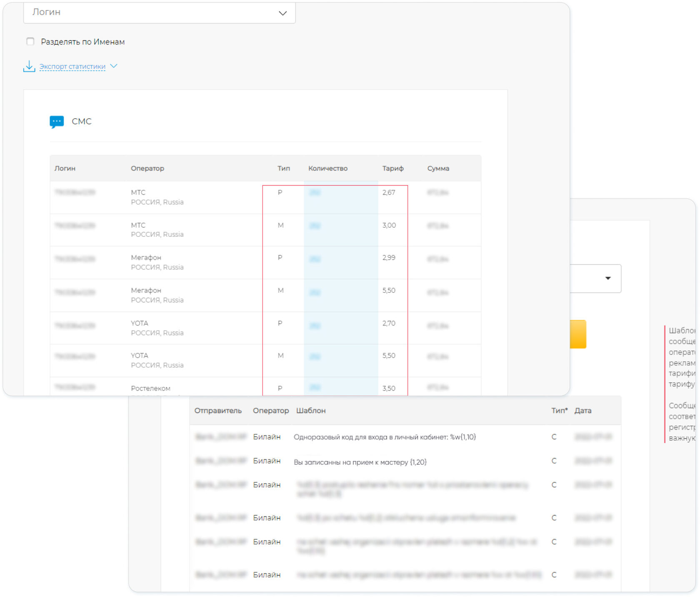The width and height of the screenshot is (700, 597).
Task: Click type M in the Мегафон 5,50 row
Action: click(x=281, y=291)
